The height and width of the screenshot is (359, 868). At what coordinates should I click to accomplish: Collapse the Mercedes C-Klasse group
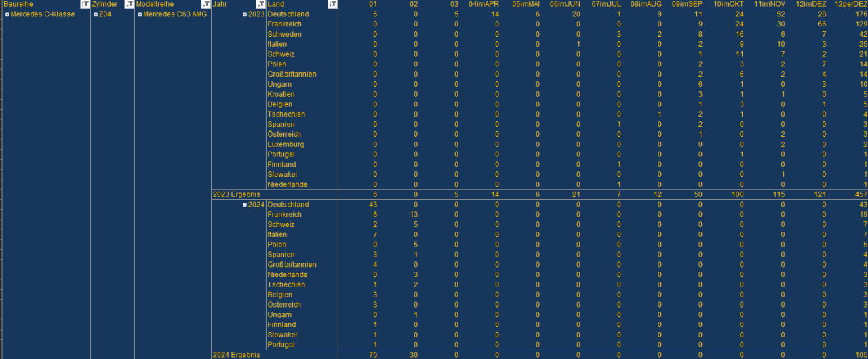coord(7,14)
